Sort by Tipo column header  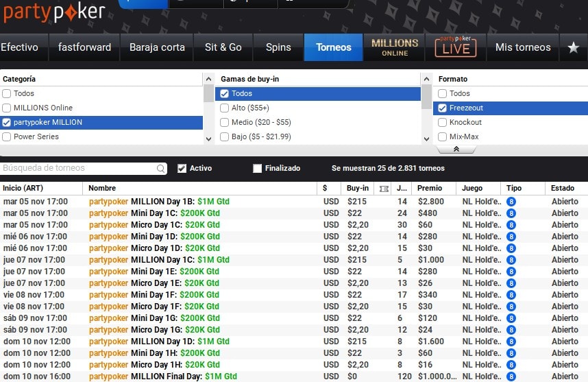[523, 189]
